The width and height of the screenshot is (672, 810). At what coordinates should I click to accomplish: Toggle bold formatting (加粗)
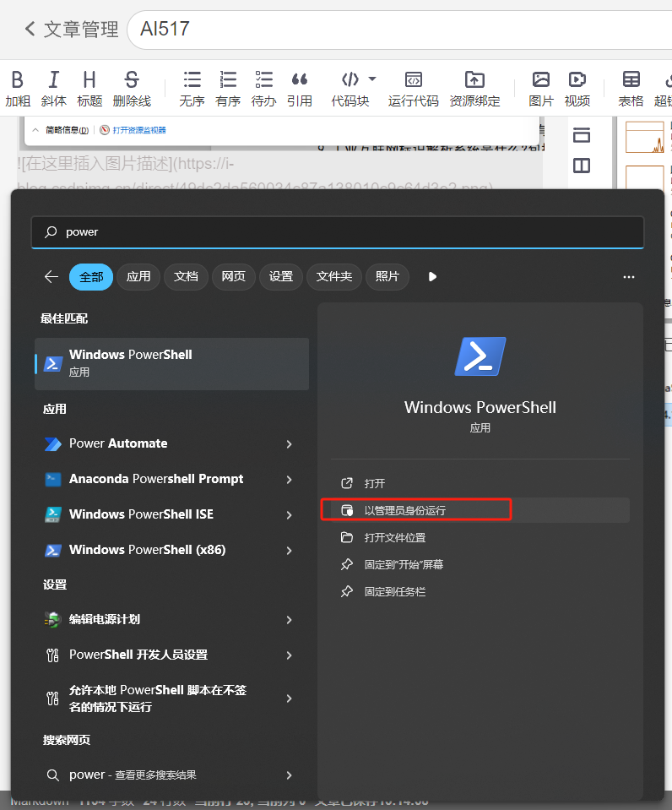pyautogui.click(x=18, y=89)
